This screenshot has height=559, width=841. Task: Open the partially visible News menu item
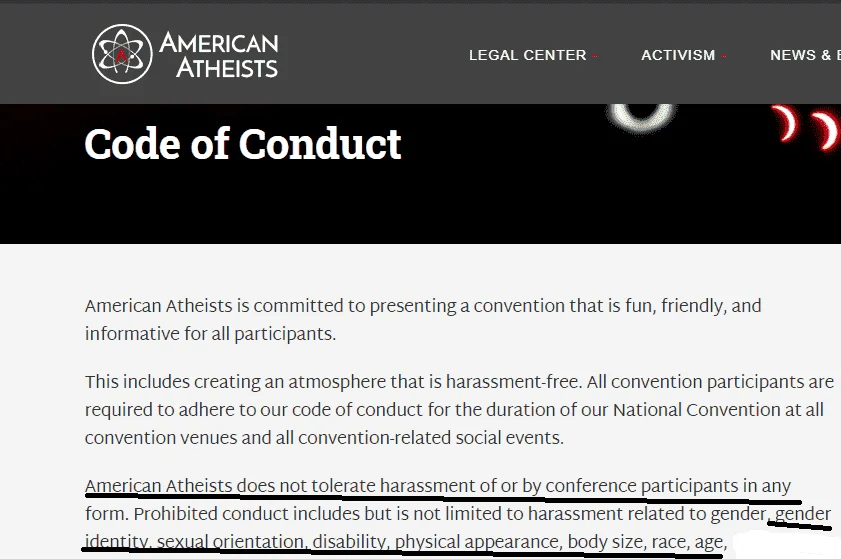pos(805,55)
